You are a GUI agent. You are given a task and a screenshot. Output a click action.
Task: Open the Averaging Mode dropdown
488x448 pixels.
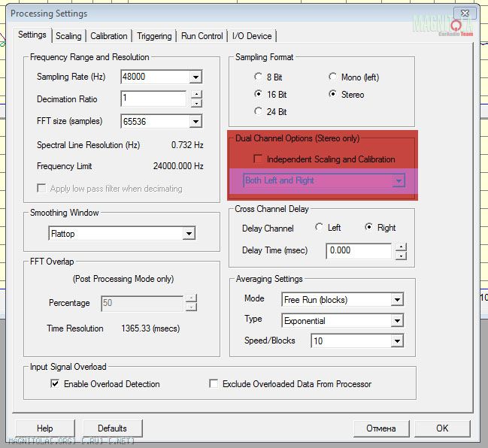pos(342,300)
